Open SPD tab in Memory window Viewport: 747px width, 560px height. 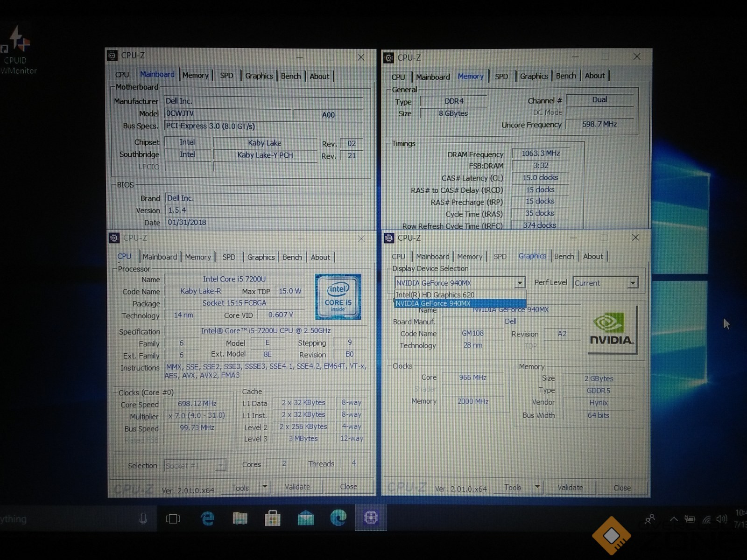tap(501, 77)
